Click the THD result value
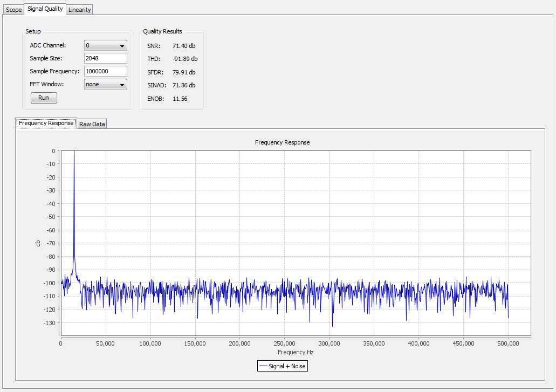The image size is (556, 392). click(181, 59)
